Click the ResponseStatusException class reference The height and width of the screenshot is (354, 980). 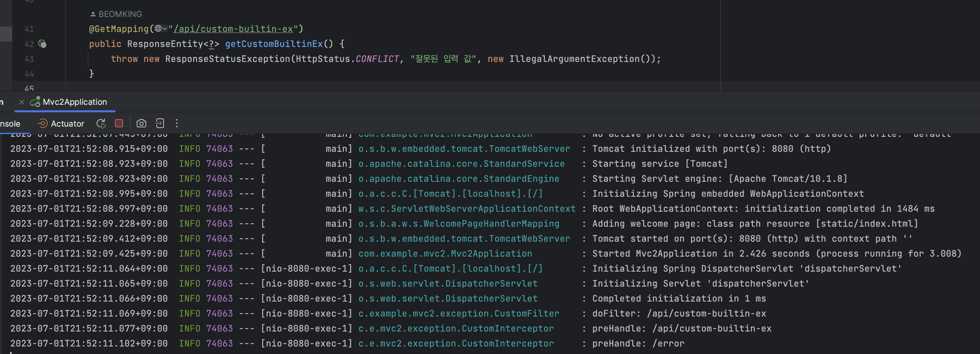pyautogui.click(x=228, y=59)
